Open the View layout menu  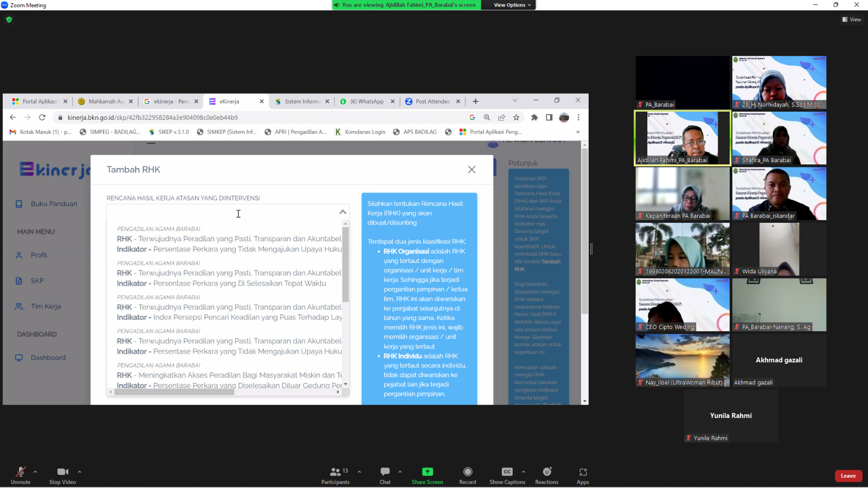coord(852,20)
